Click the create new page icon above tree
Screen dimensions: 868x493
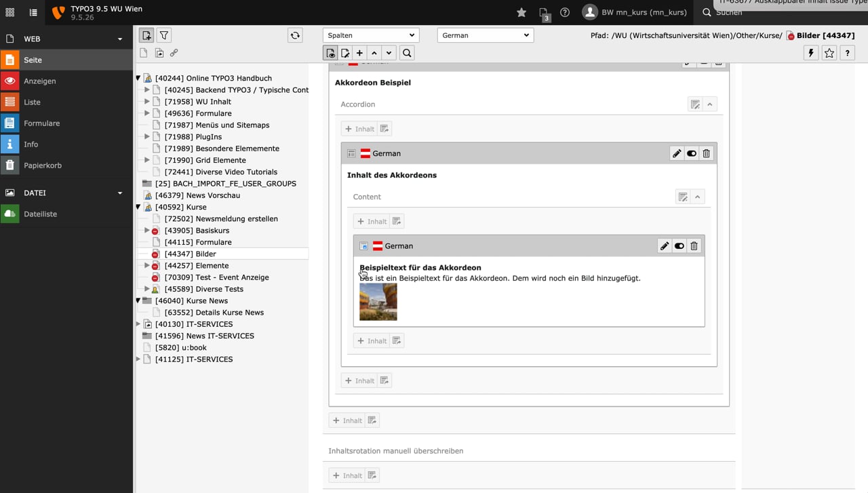[x=146, y=35]
